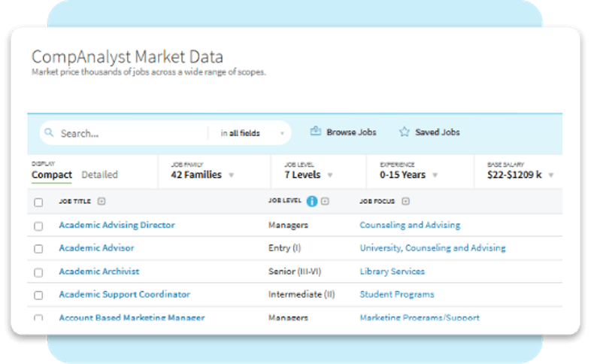Click the expand icon next to Job Focus header

pyautogui.click(x=405, y=202)
